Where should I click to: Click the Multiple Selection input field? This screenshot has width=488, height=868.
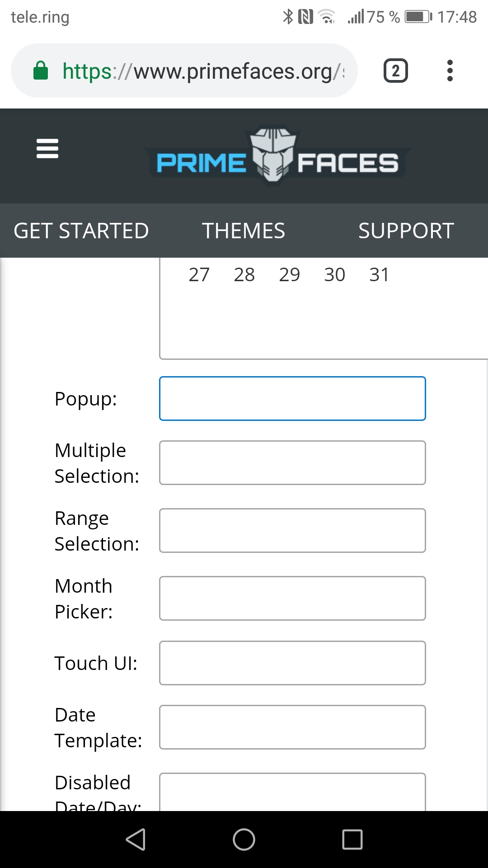click(292, 462)
